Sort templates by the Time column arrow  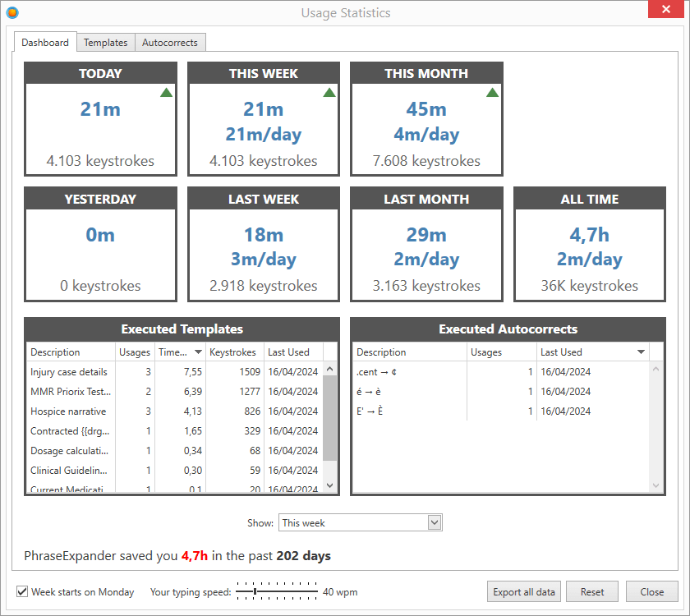click(x=198, y=352)
